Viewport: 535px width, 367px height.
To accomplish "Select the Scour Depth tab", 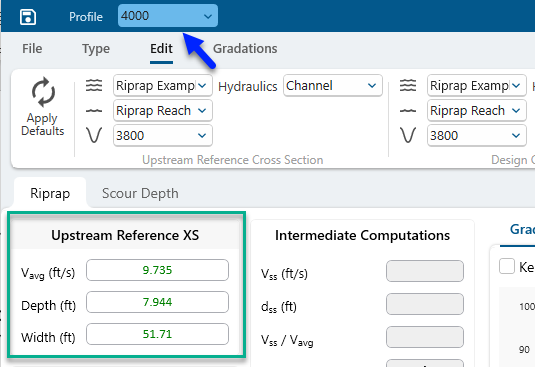I will [x=140, y=193].
